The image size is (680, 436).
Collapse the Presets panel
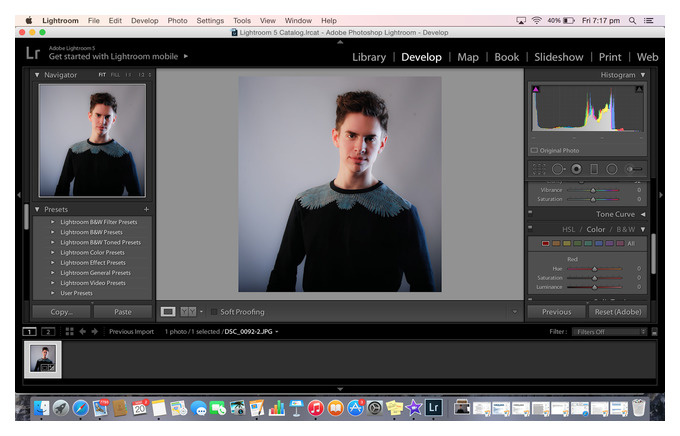pyautogui.click(x=37, y=209)
